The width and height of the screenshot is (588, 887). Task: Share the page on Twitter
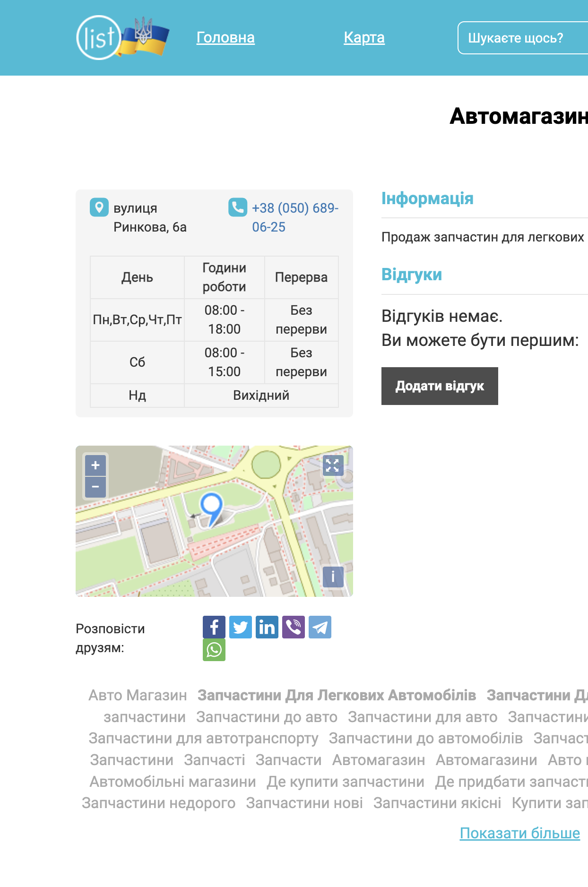tap(241, 627)
